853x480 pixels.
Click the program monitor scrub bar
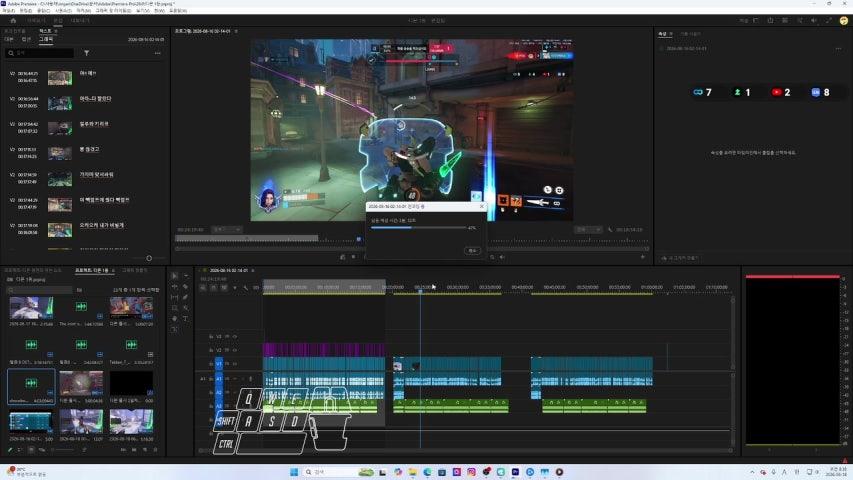[411, 238]
